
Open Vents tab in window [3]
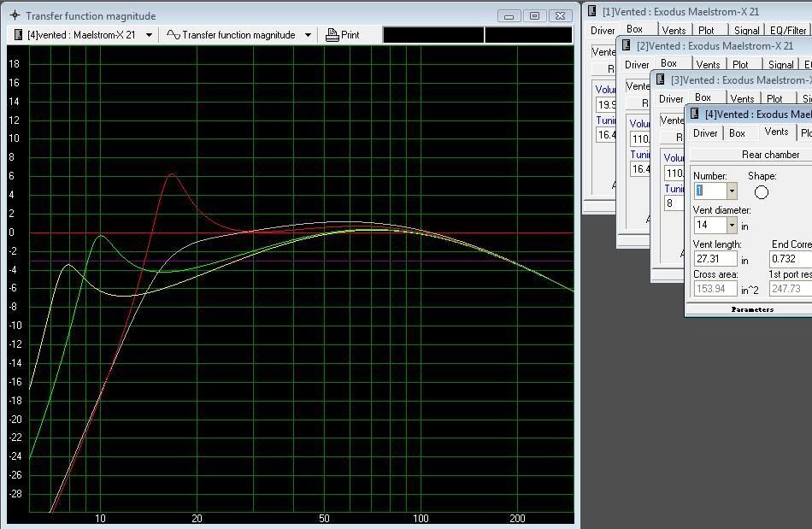[x=742, y=99]
